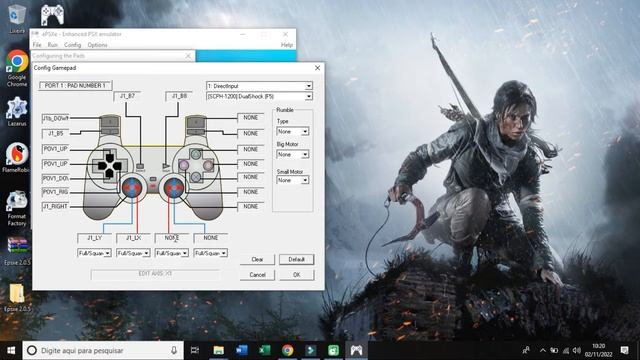640x360 pixels.
Task: Select the POV1_DO mapping field
Action: [56, 178]
